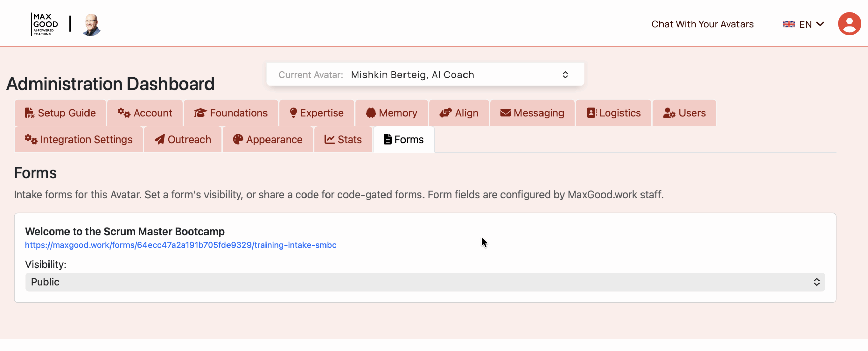Click the Appearance palette icon
The image size is (868, 351).
click(238, 139)
